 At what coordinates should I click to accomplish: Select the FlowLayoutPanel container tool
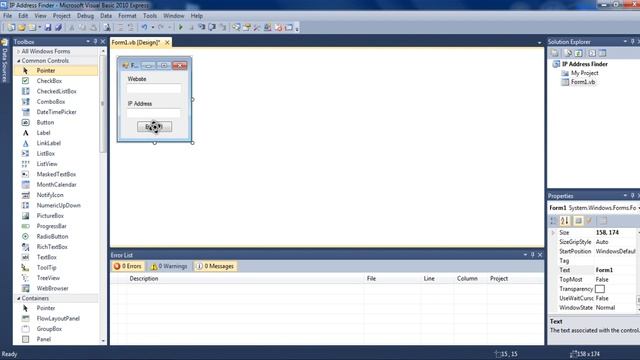click(58, 318)
